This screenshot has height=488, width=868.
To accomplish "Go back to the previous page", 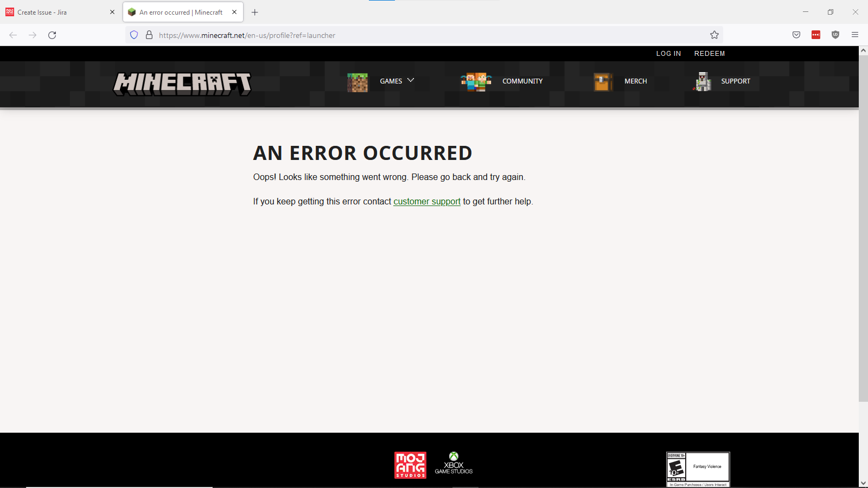I will tap(13, 35).
